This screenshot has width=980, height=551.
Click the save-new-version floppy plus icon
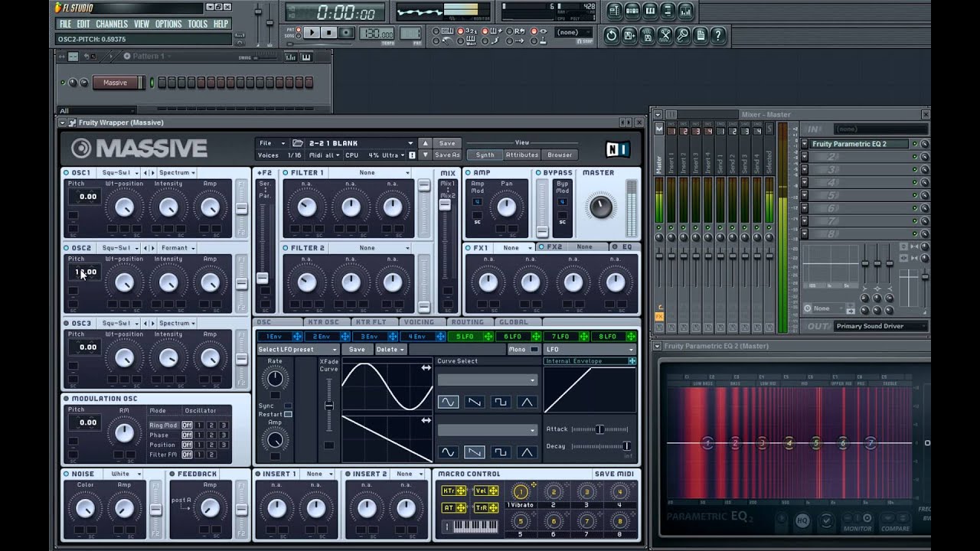(x=629, y=35)
